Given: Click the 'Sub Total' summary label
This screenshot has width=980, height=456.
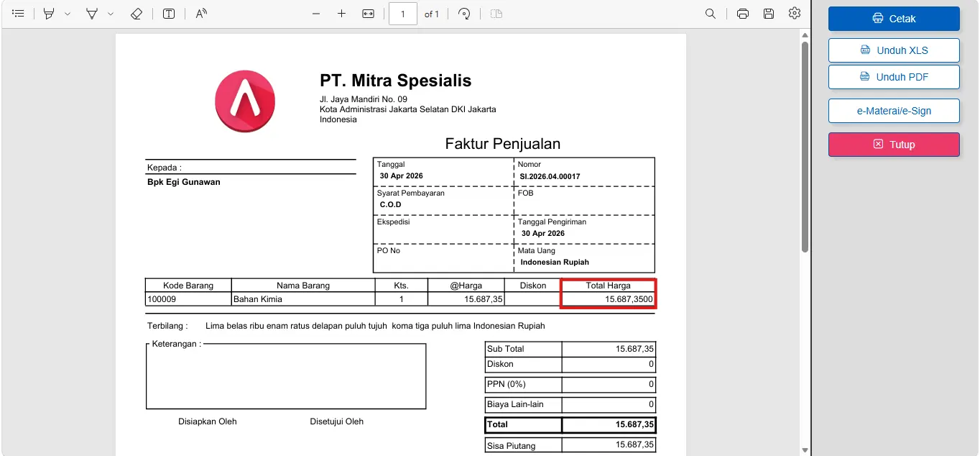Looking at the screenshot, I should (x=506, y=349).
